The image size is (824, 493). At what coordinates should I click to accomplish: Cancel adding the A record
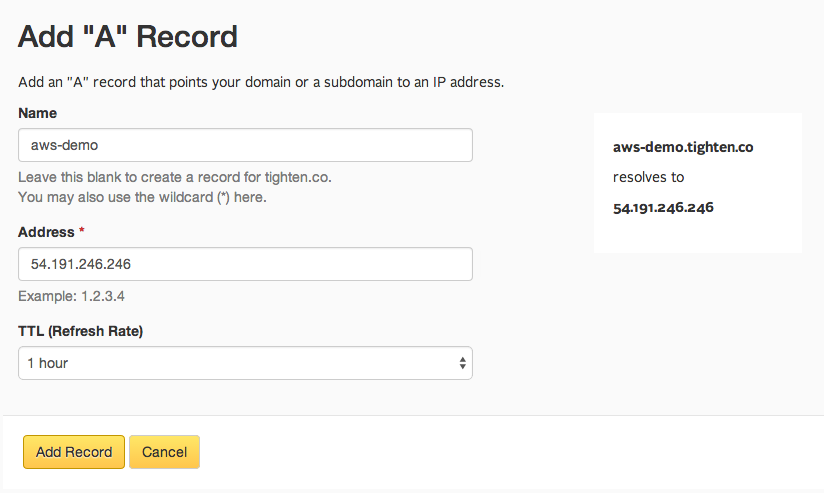[x=164, y=452]
